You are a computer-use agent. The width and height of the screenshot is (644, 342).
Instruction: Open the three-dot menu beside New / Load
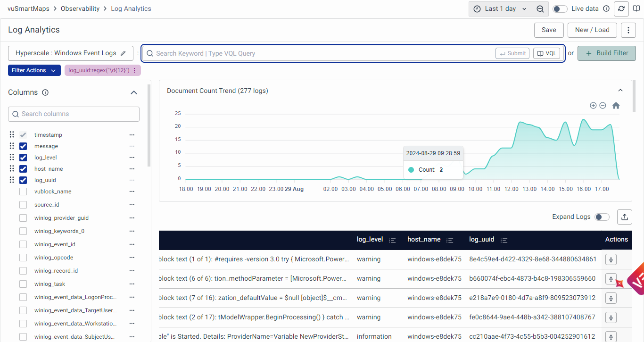point(628,30)
